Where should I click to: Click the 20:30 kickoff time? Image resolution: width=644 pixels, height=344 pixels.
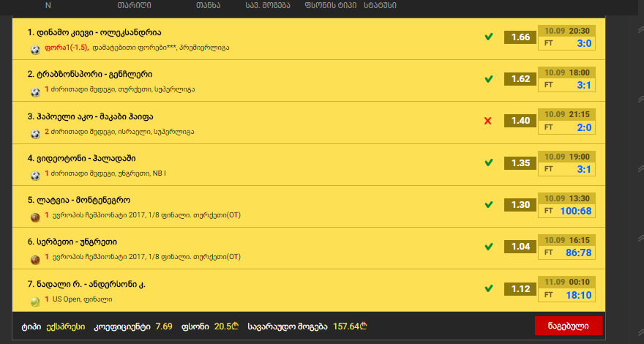pos(579,31)
